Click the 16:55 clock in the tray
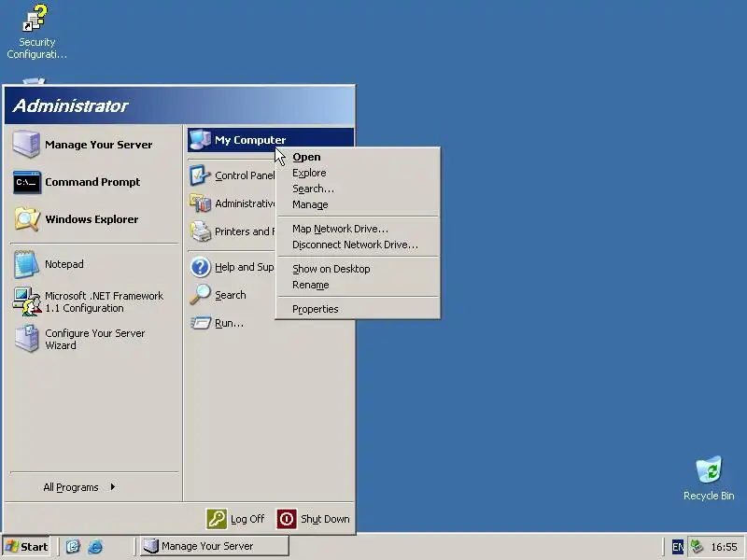 point(724,547)
